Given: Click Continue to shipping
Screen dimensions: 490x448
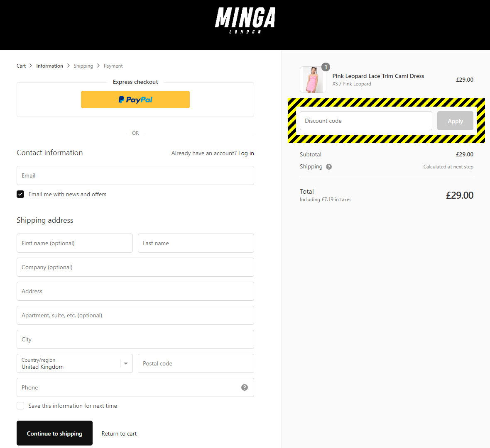Looking at the screenshot, I should [x=54, y=433].
